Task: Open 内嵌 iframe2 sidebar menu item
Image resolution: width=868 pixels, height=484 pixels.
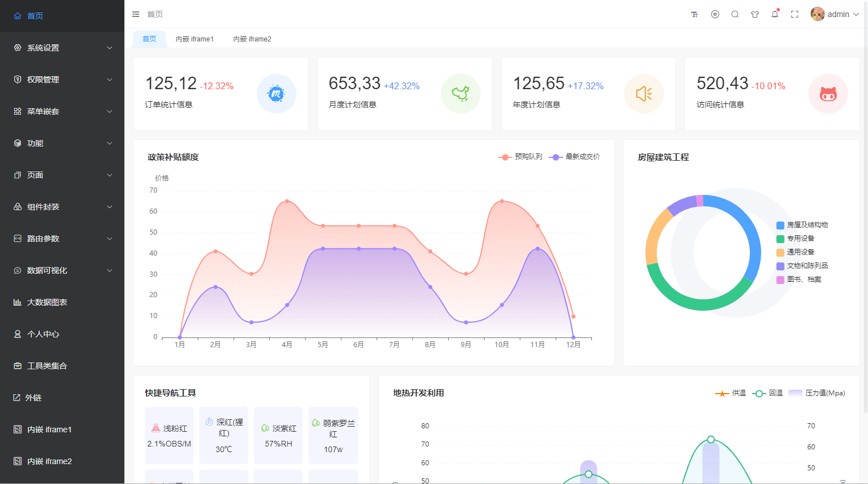Action: [x=62, y=461]
